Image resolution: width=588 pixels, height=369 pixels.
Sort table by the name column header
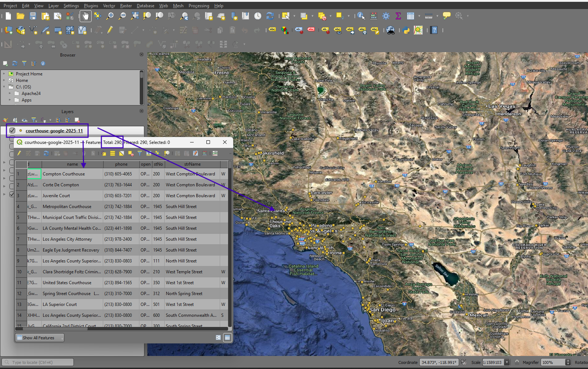click(x=72, y=164)
